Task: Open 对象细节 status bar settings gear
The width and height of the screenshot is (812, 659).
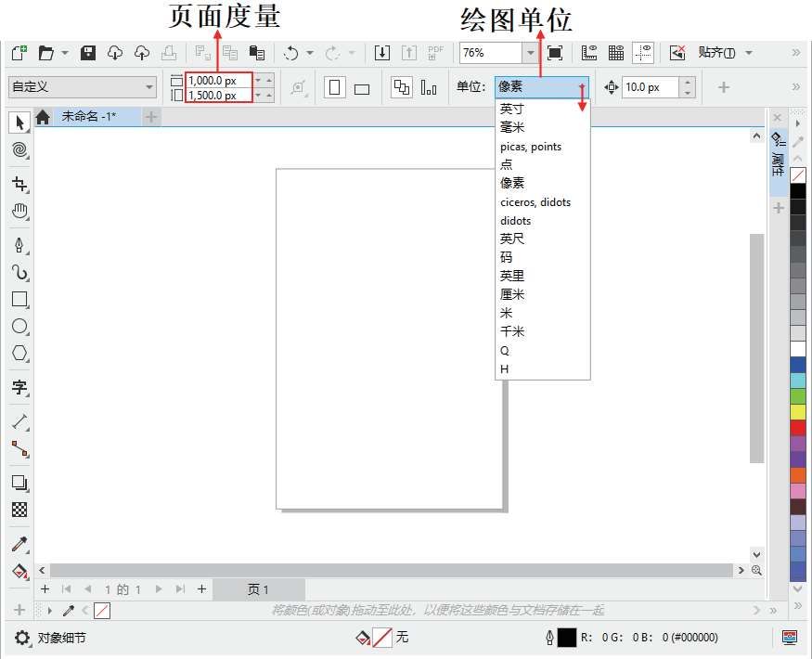Action: [21, 638]
